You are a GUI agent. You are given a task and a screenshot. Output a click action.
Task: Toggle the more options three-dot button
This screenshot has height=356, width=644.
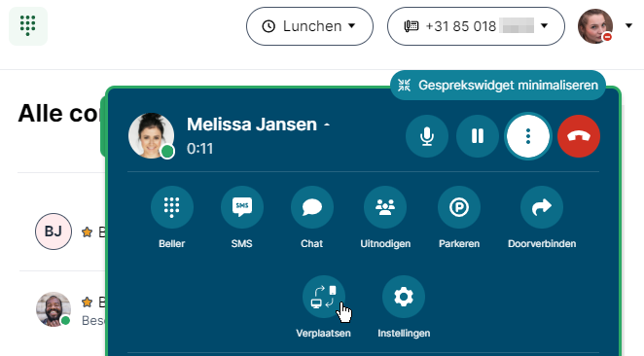tap(528, 136)
